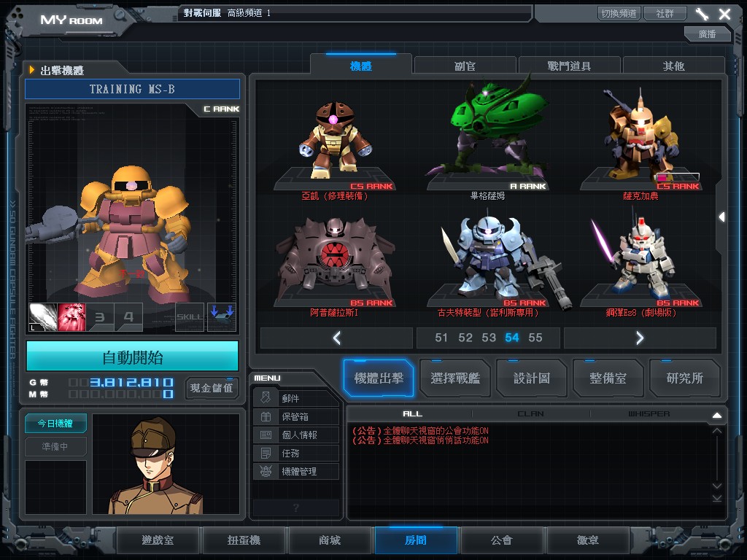
Task: Open the 社群 community button
Action: [x=665, y=13]
